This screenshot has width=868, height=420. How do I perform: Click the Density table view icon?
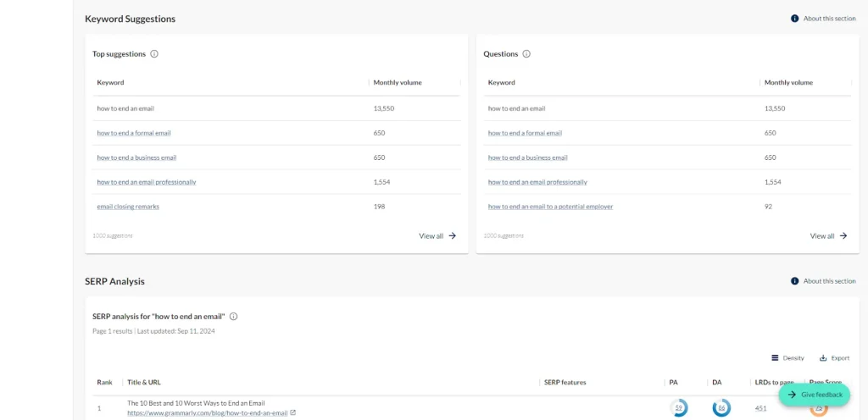(x=775, y=358)
